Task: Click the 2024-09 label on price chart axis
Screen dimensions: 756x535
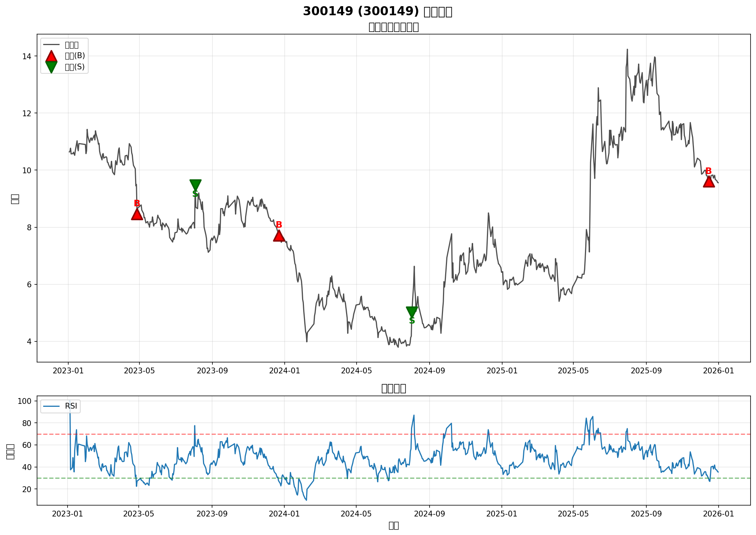Action: (x=429, y=371)
